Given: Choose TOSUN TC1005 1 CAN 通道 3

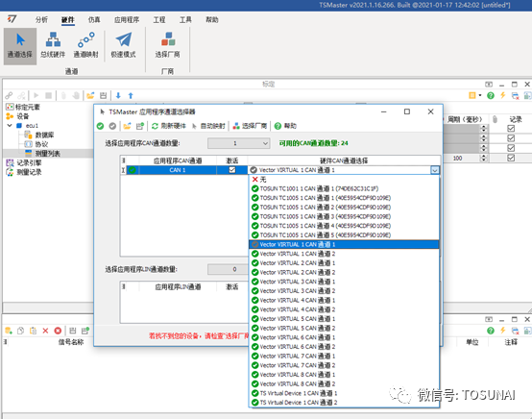Looking at the screenshot, I should pyautogui.click(x=344, y=216).
